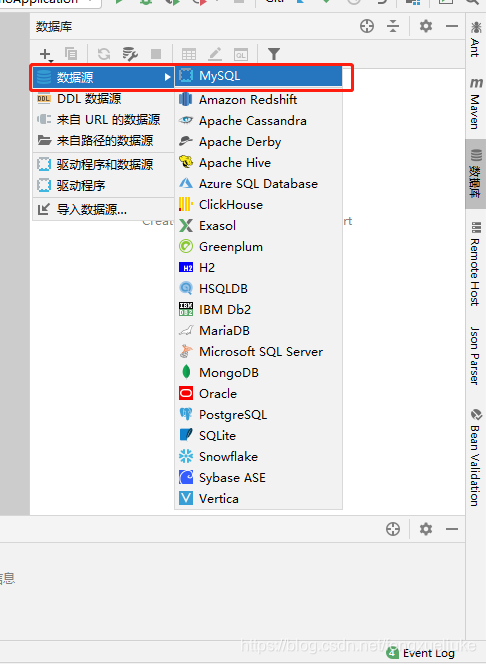The image size is (486, 664).
Task: Open the Json Parser tool window tab
Action: (x=475, y=355)
